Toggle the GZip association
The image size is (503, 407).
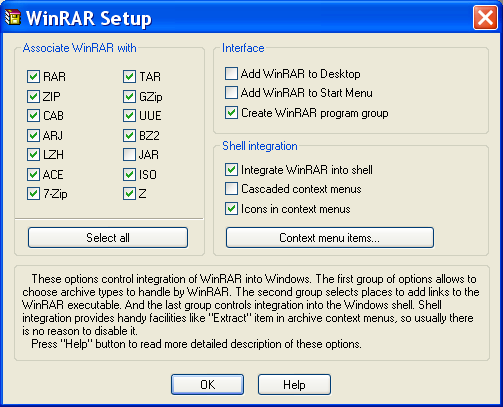(129, 96)
